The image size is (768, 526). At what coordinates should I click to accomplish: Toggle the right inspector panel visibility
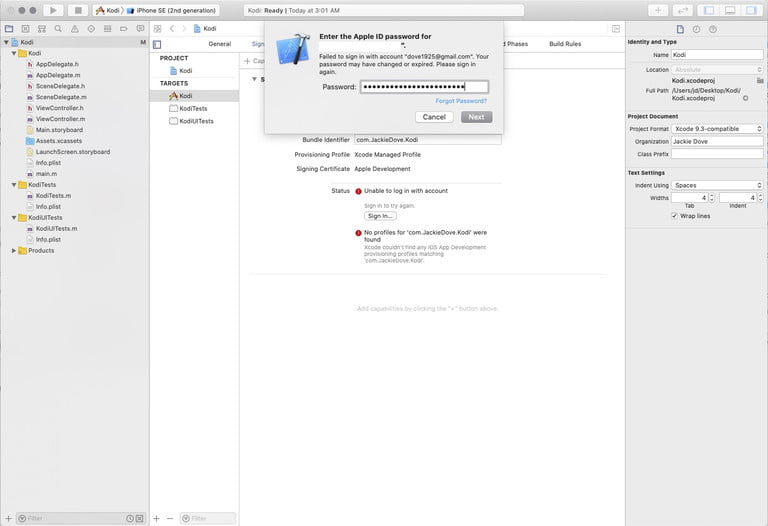point(753,10)
